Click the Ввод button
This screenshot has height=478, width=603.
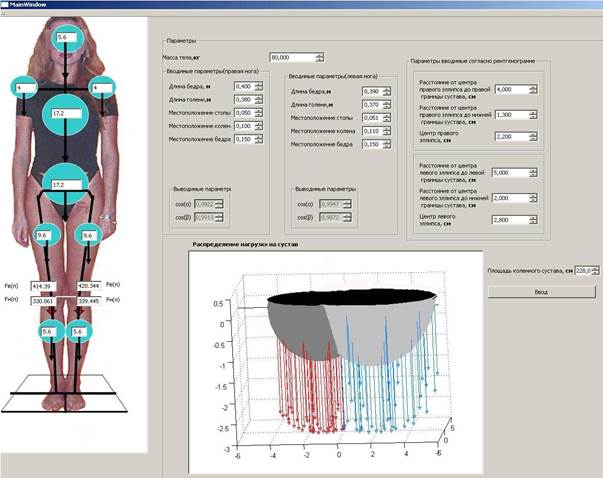541,292
